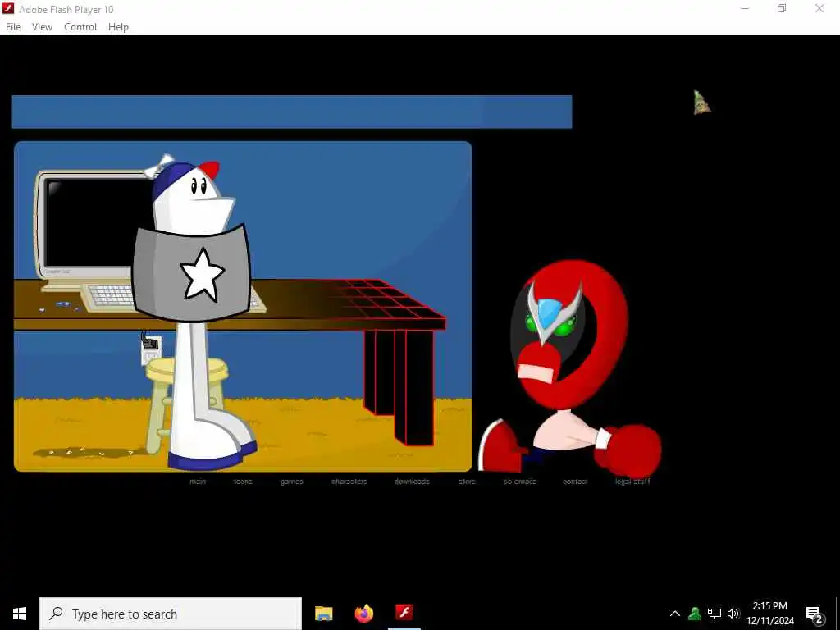This screenshot has width=840, height=630.
Task: Open File Explorer from taskbar
Action: (323, 614)
